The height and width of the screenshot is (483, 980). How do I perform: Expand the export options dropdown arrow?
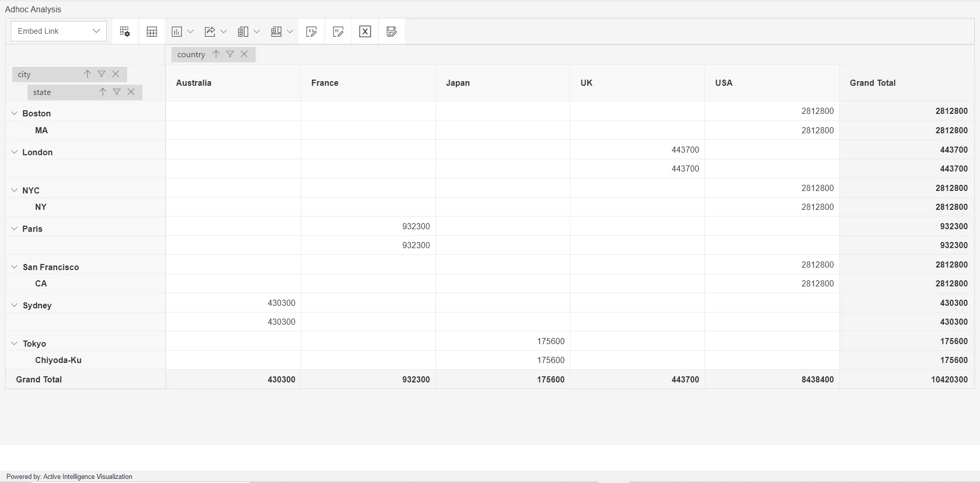click(224, 32)
